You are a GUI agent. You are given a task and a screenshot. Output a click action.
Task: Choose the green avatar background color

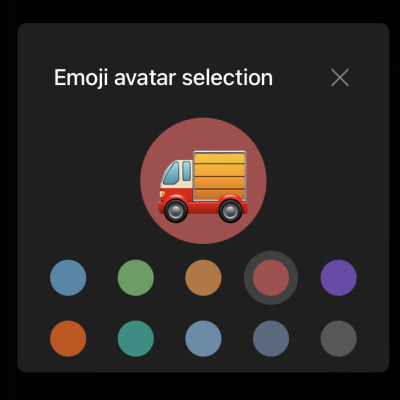tap(136, 278)
